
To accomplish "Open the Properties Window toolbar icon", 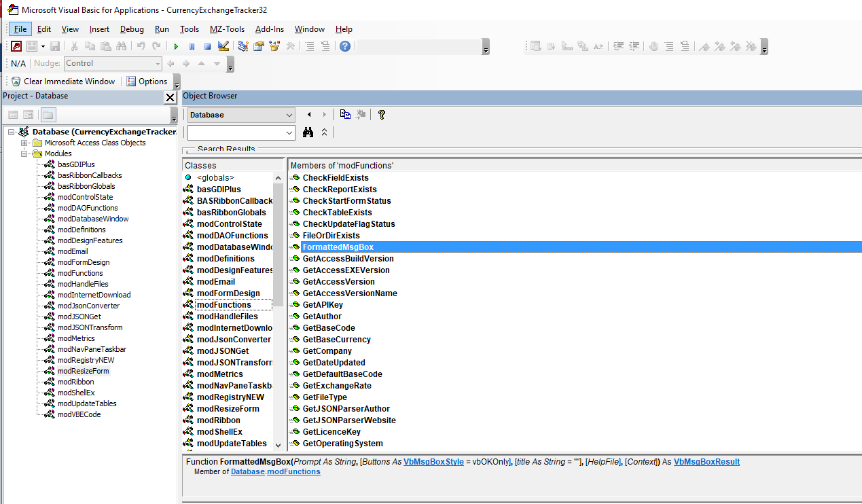I will point(259,46).
